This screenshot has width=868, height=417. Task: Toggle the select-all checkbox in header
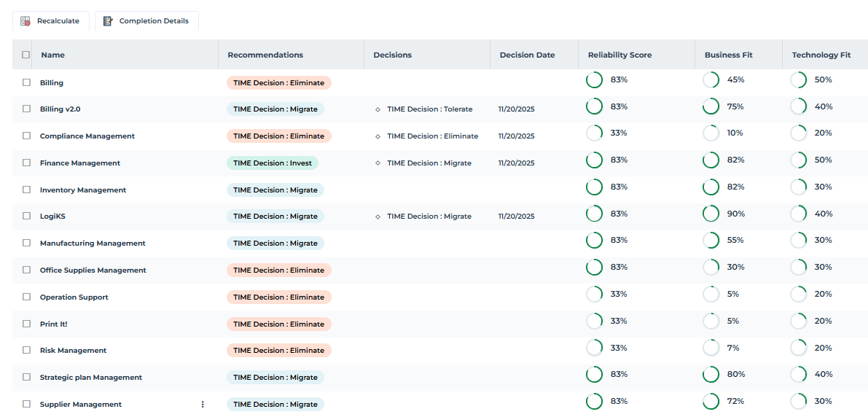click(x=26, y=55)
